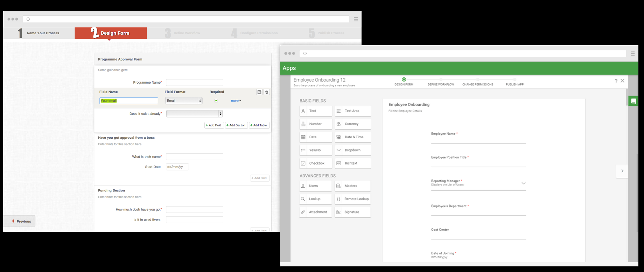Click reload icon in right browser window
Viewport: 644px width, 272px height.
coord(305,54)
